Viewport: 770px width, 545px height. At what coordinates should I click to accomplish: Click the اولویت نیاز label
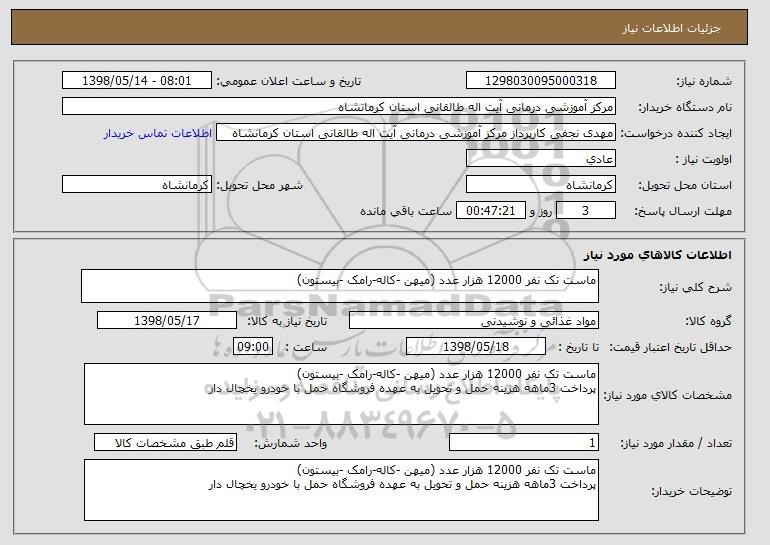[703, 159]
